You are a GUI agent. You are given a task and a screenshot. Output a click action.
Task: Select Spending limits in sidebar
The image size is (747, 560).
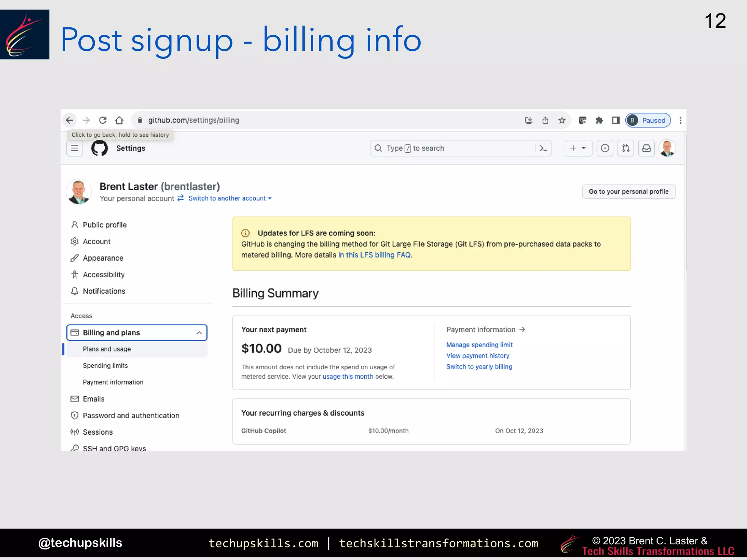pos(105,366)
